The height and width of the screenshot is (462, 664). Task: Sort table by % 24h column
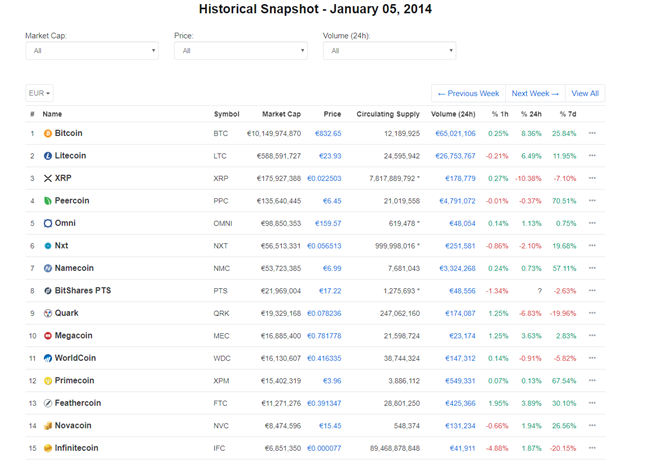pos(531,114)
